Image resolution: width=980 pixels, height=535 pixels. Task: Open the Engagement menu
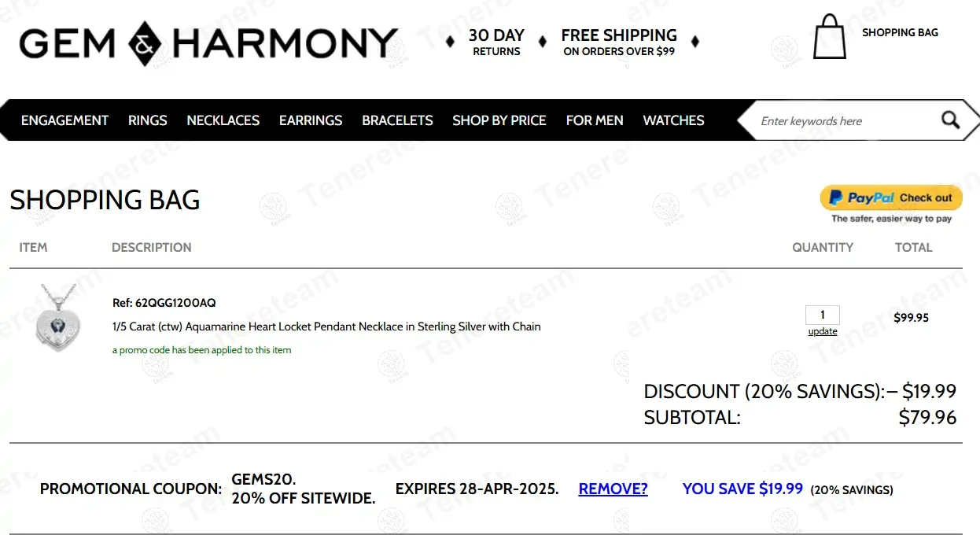[x=64, y=120]
